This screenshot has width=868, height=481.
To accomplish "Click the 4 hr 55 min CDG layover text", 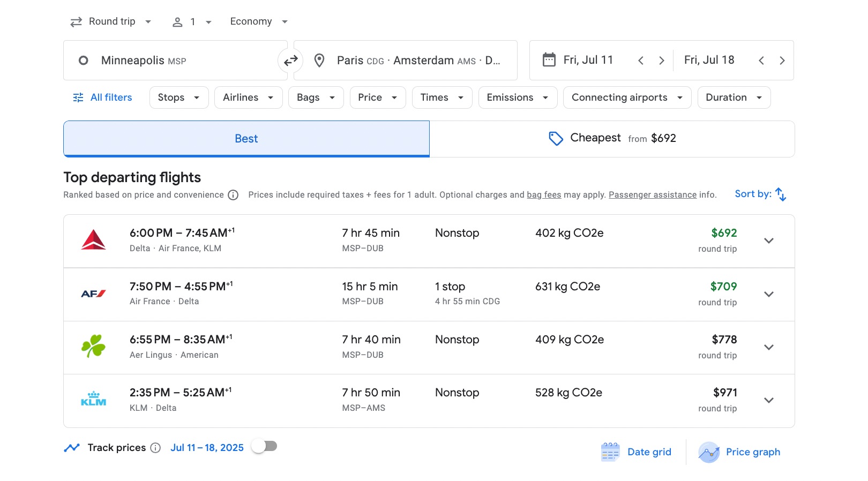I will 467,302.
